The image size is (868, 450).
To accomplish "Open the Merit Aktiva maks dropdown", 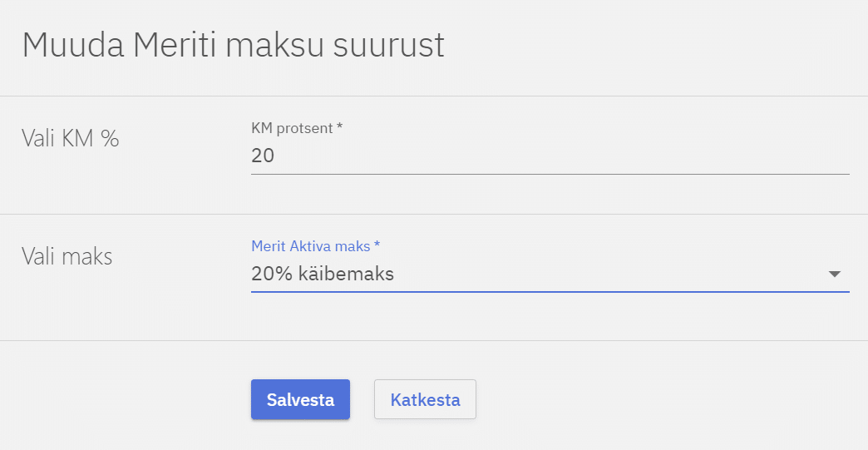I will [549, 274].
